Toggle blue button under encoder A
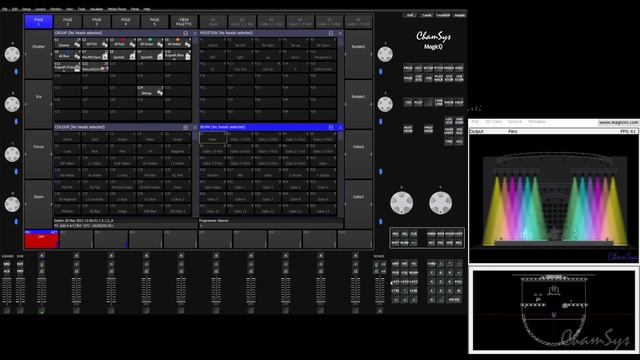The height and width of the screenshot is (360, 640). tap(16, 71)
